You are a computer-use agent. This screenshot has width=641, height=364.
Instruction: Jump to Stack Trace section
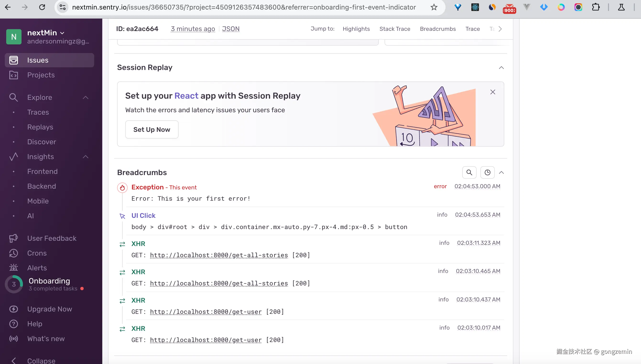395,29
